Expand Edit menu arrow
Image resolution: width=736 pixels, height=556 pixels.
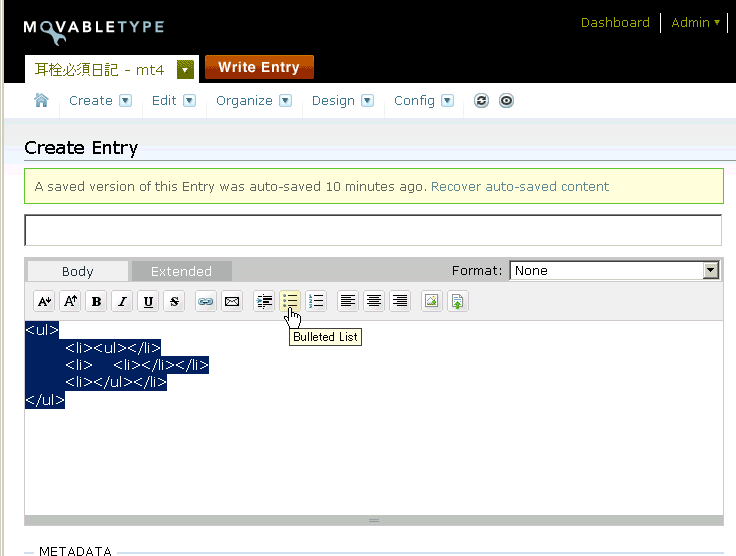189,100
